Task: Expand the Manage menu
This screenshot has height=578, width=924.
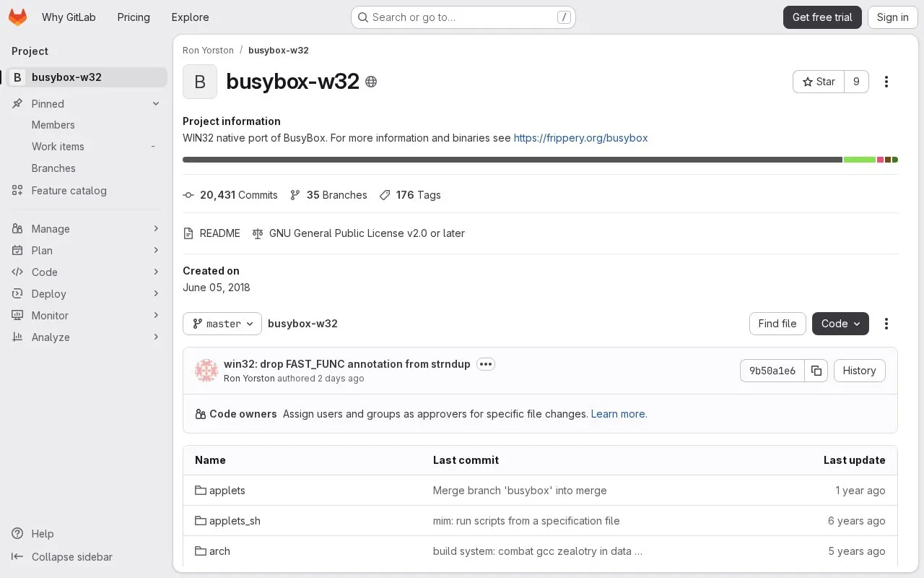Action: [87, 229]
